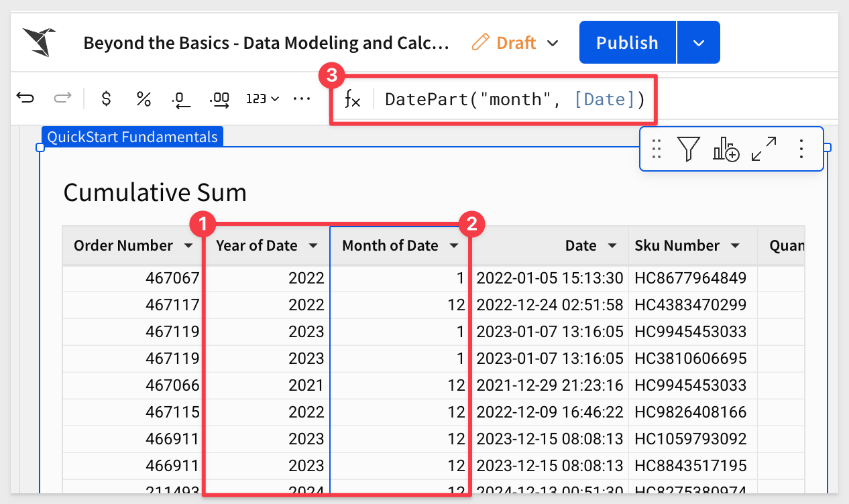The width and height of the screenshot is (849, 504).
Task: Select SKU cell HC4383470299
Action: click(x=693, y=305)
